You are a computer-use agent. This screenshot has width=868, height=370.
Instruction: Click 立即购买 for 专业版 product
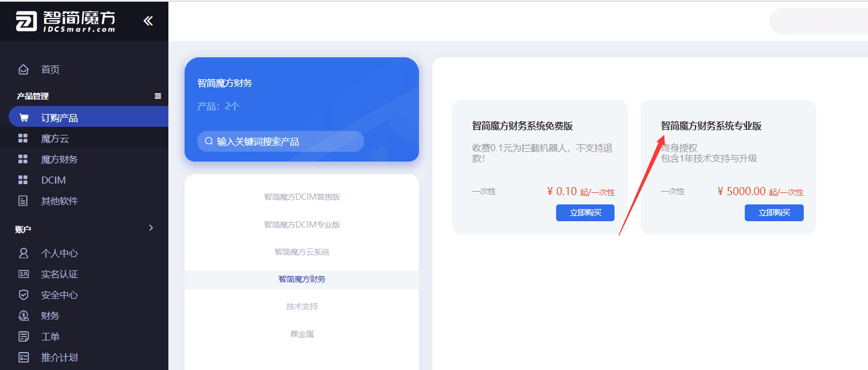point(774,213)
